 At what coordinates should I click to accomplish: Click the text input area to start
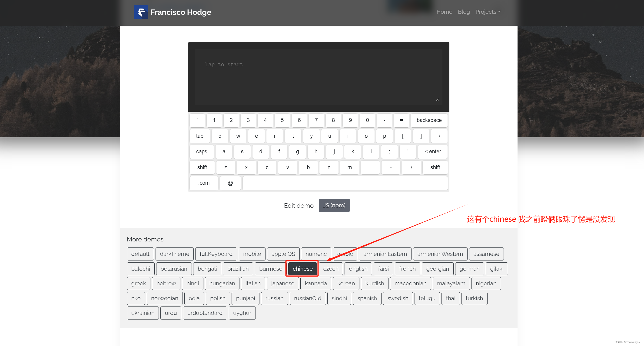click(318, 77)
